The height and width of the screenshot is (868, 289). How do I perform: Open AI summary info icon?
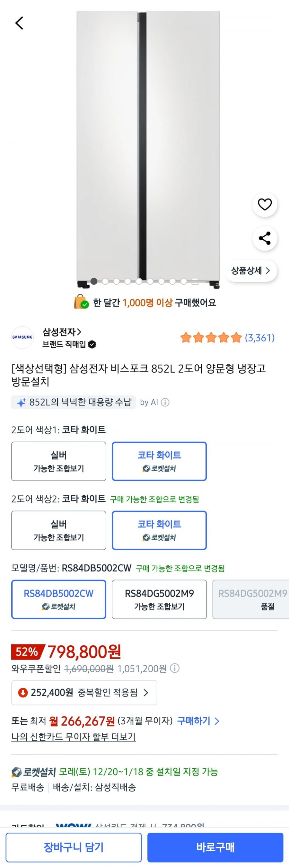click(x=165, y=402)
